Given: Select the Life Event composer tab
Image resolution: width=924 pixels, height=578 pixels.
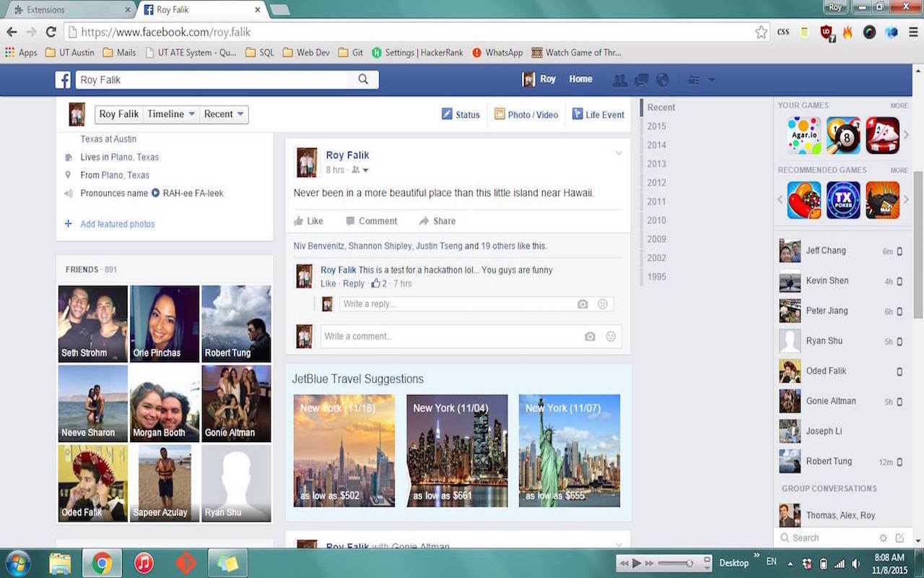Looking at the screenshot, I should 598,114.
